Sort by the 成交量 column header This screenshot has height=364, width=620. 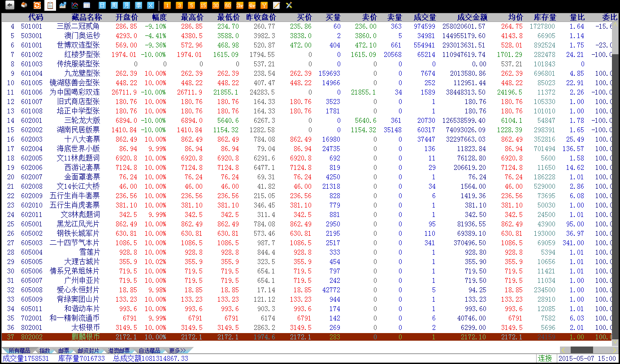click(424, 17)
